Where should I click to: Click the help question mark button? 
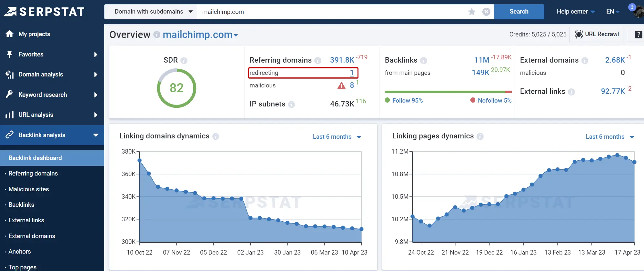point(639,35)
